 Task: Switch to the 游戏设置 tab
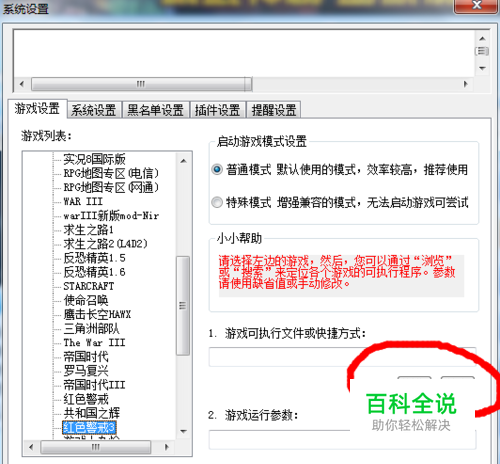point(37,109)
